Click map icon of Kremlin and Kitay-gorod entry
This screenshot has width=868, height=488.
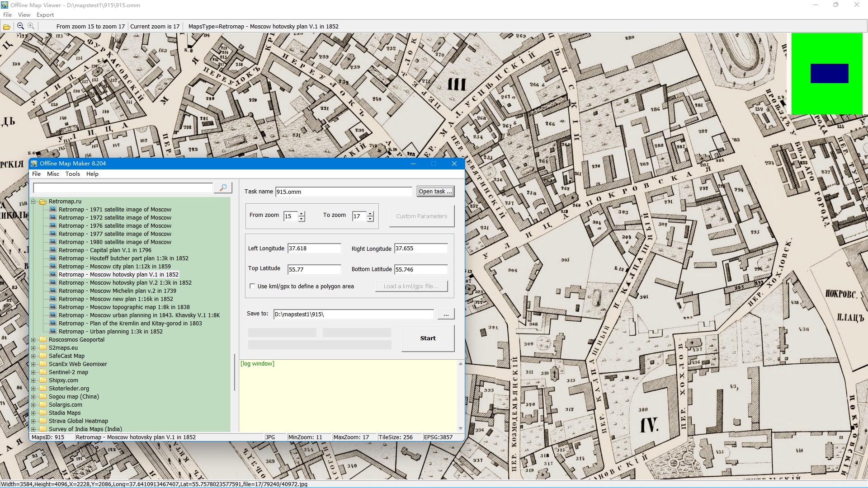click(53, 323)
